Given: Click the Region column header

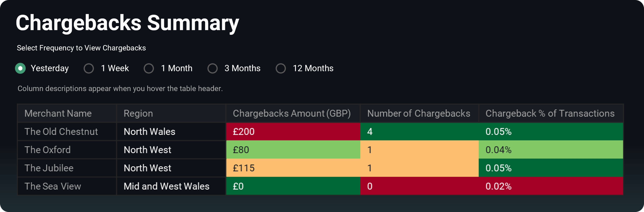Looking at the screenshot, I should click(x=138, y=114).
